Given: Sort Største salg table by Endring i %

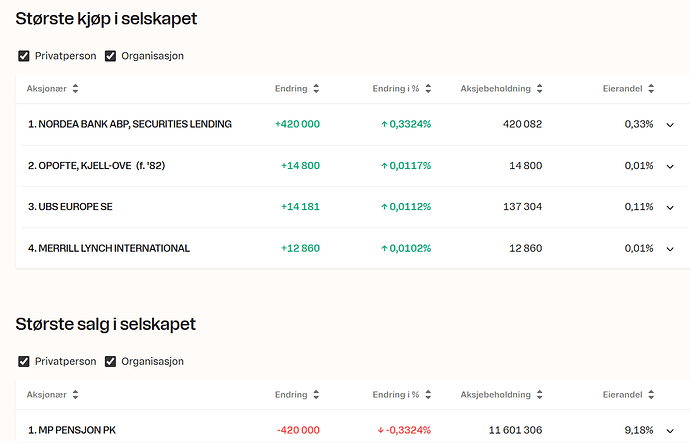Looking at the screenshot, I should 402,395.
